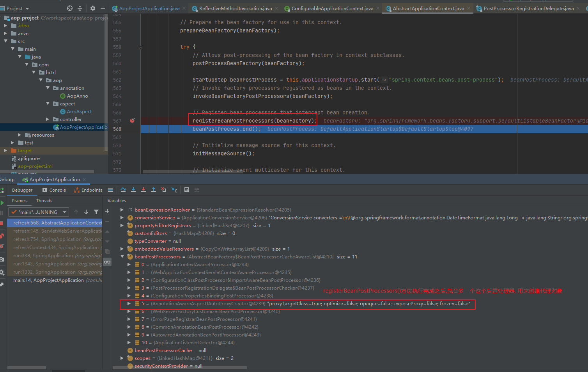Screen dimensions: 588x372
Task: Click the red Force Step Into icon
Action: pos(143,190)
